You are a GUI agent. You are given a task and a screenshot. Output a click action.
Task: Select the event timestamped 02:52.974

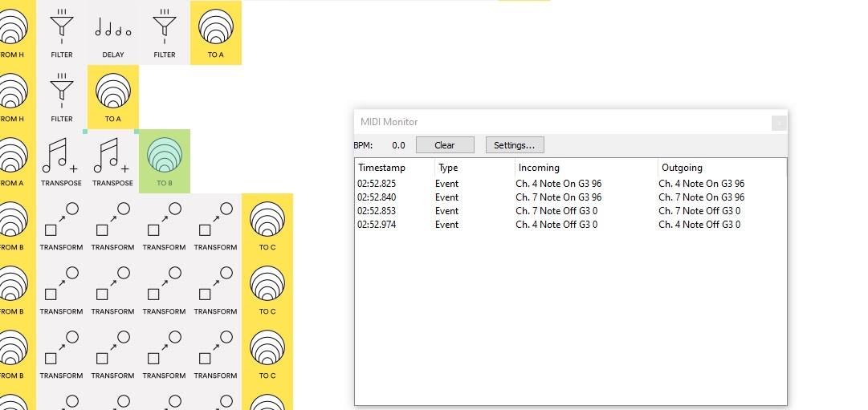click(570, 225)
